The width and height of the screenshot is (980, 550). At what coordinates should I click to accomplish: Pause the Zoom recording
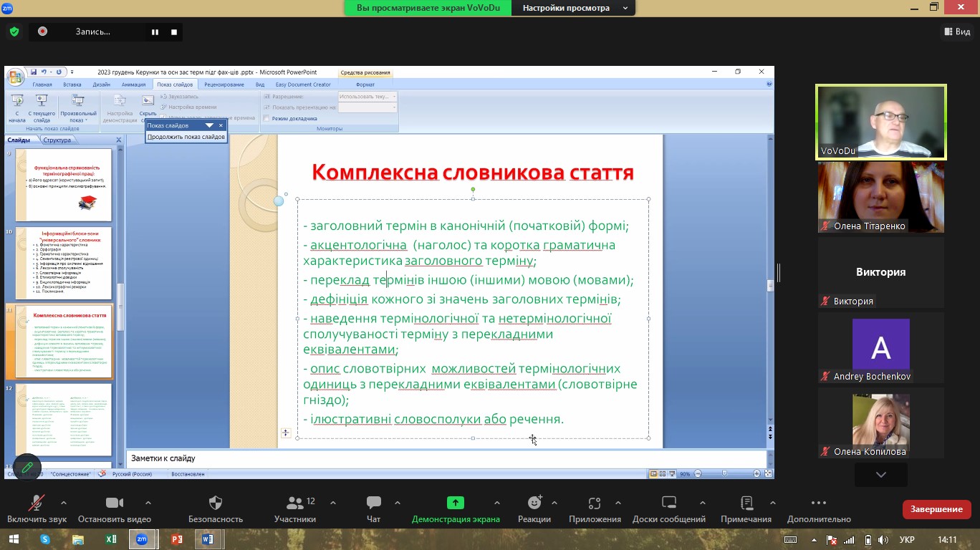point(155,32)
